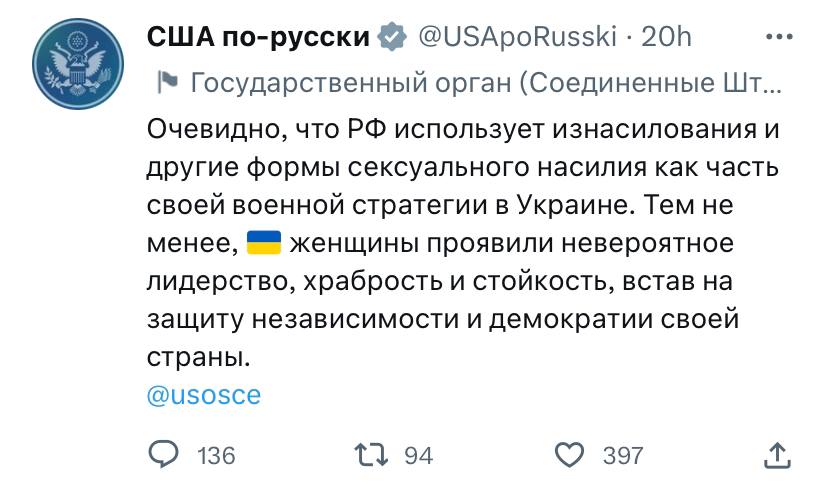Click the display name США по-русски

(259, 38)
